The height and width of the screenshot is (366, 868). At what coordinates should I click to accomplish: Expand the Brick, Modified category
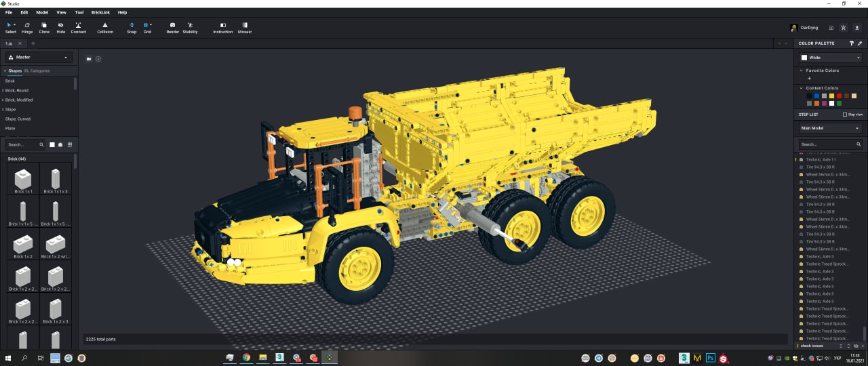(x=3, y=100)
